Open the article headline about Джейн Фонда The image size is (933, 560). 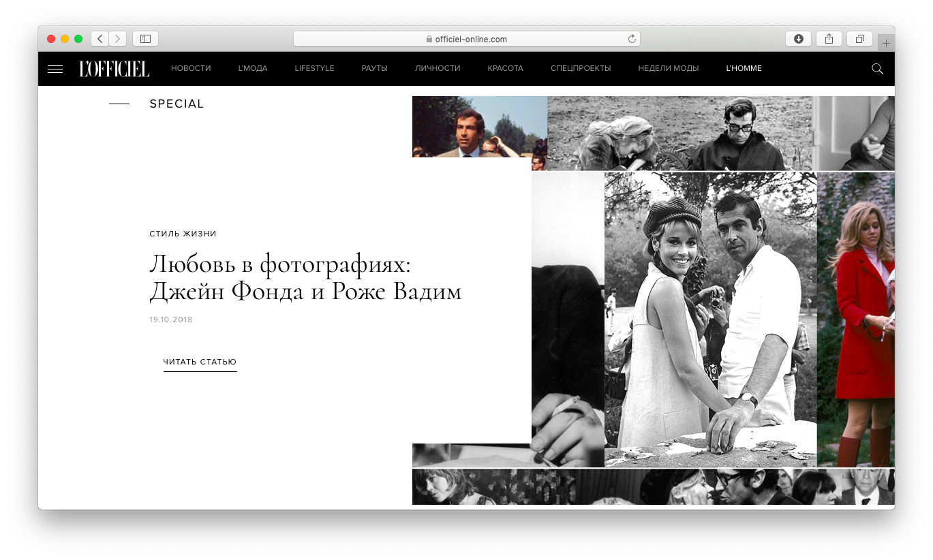(x=305, y=277)
